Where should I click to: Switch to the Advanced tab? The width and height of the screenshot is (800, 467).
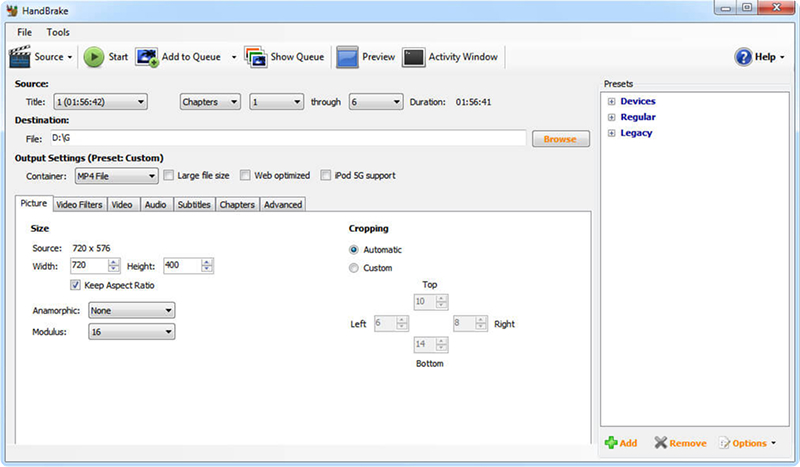pos(283,204)
